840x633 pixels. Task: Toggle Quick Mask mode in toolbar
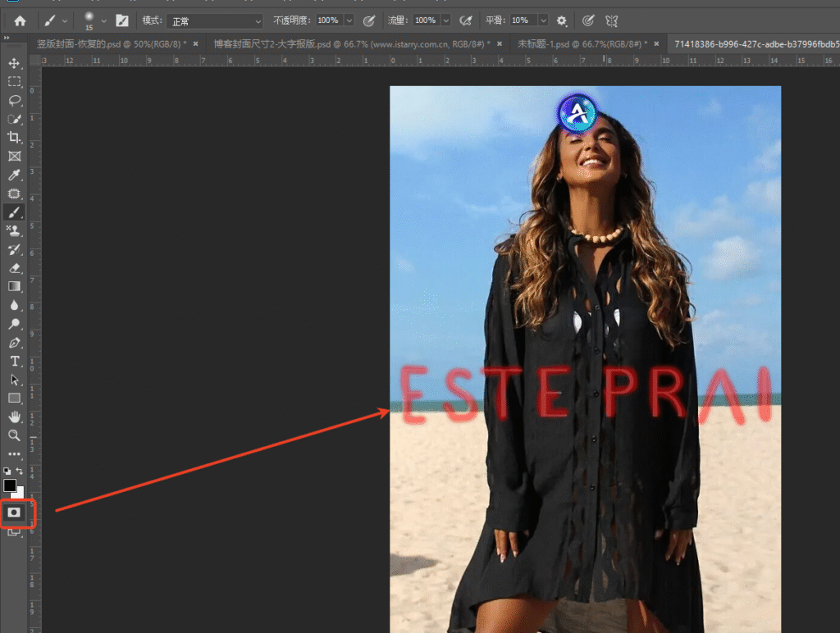click(14, 513)
